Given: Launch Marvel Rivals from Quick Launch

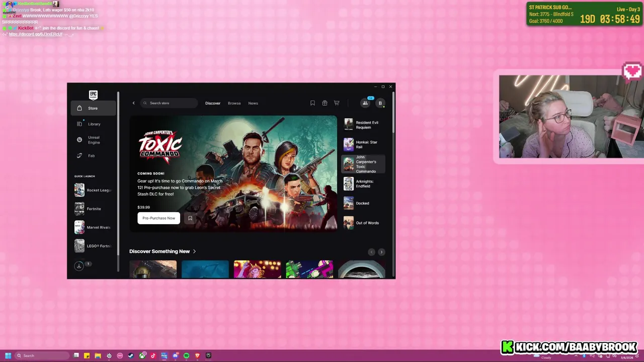Looking at the screenshot, I should pos(93,227).
